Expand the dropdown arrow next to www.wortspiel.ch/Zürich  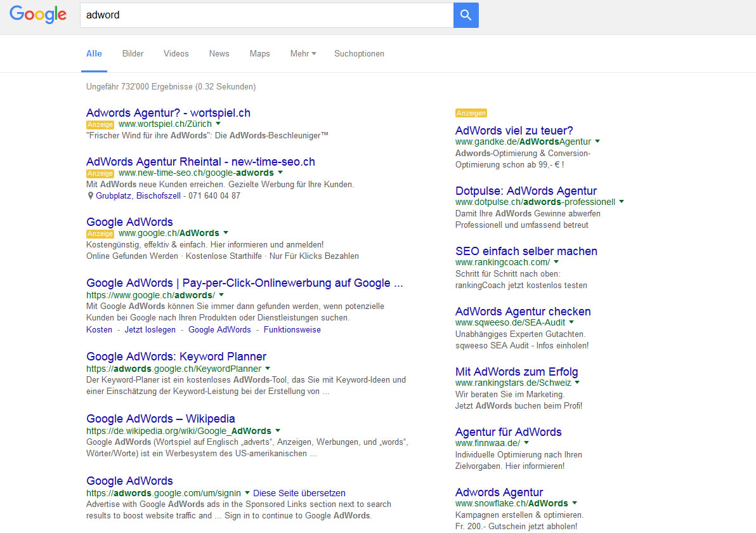pos(218,124)
